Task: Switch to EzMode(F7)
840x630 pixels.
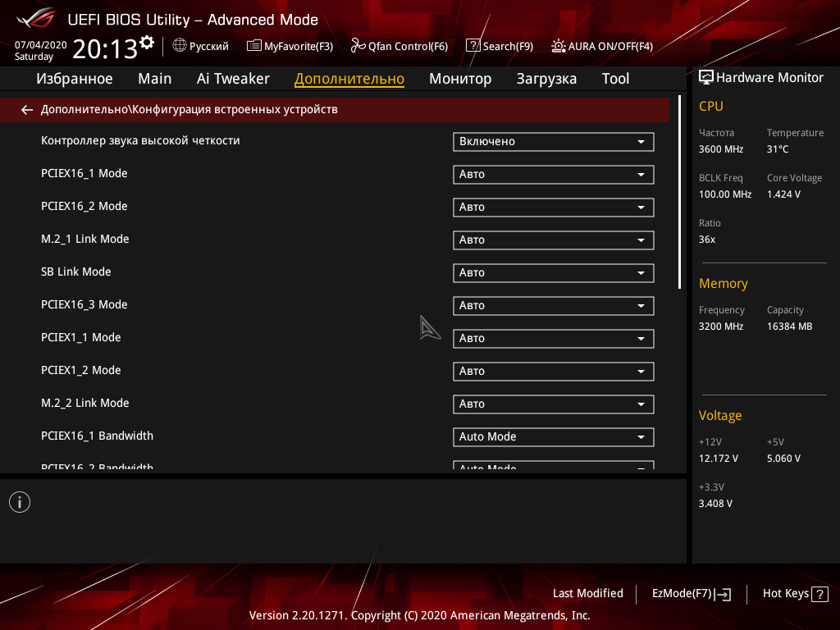Action: click(x=691, y=594)
